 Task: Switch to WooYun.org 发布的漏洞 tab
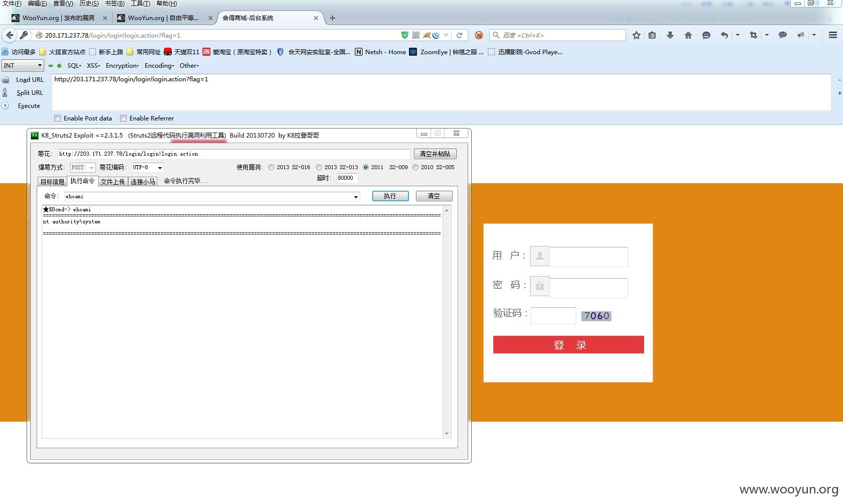[x=59, y=18]
